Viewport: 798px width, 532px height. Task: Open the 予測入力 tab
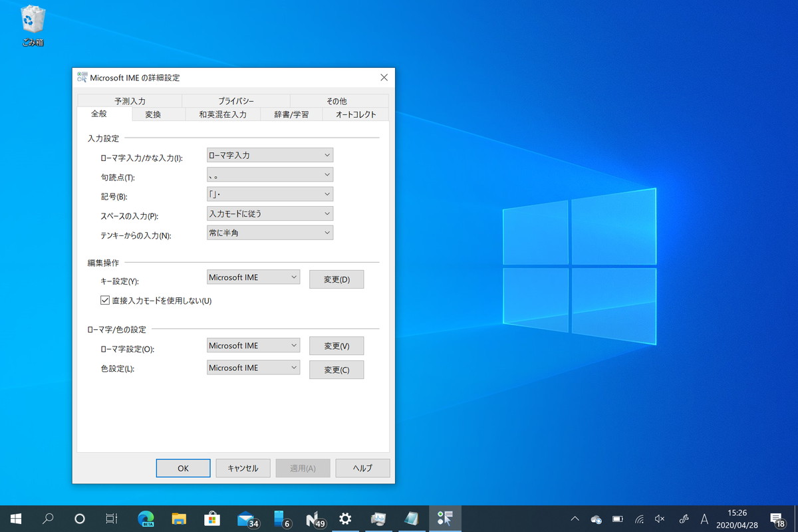coord(130,101)
